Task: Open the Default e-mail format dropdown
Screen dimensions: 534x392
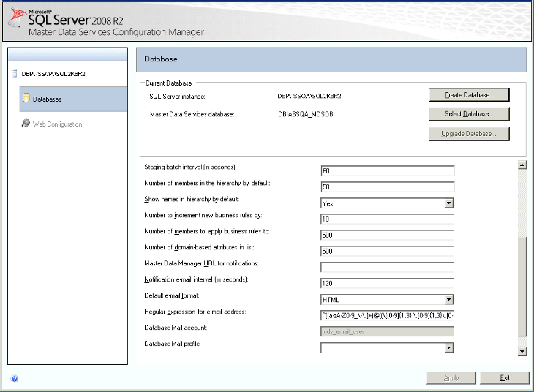Action: pos(449,300)
